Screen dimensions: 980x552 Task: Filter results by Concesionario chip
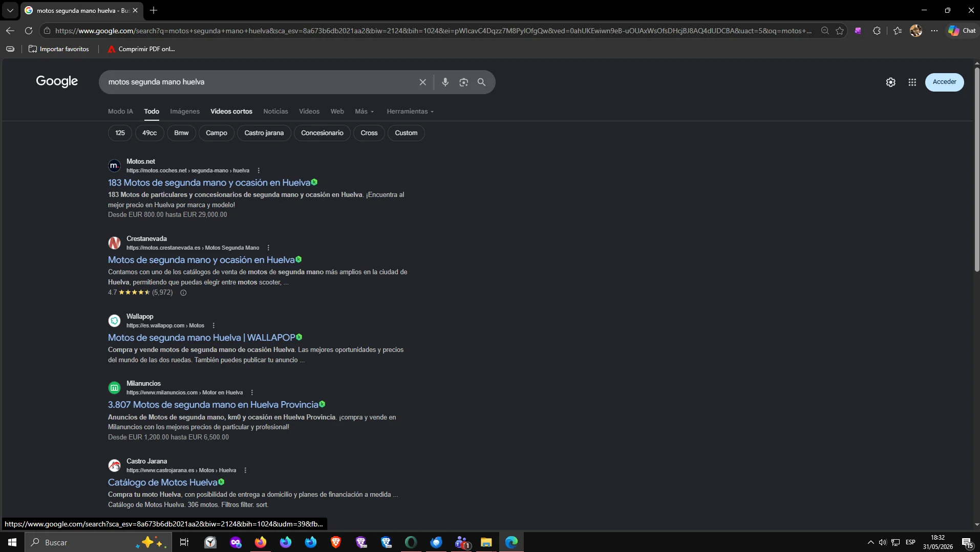click(x=322, y=133)
